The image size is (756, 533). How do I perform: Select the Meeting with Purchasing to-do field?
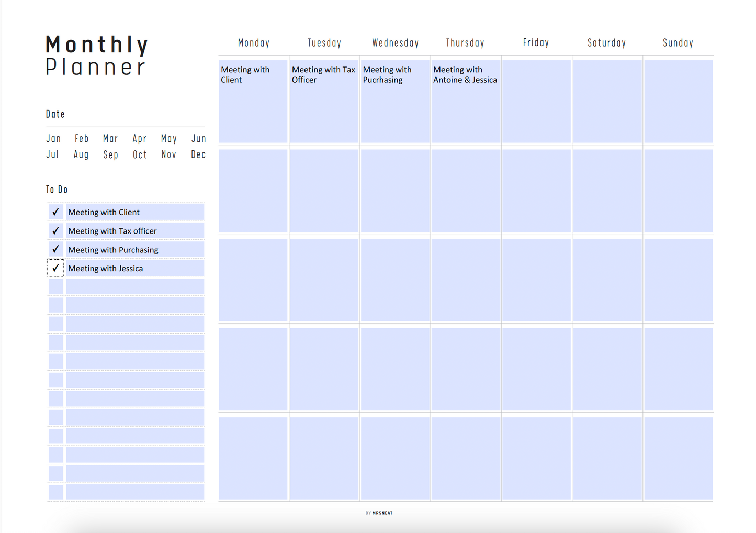134,250
